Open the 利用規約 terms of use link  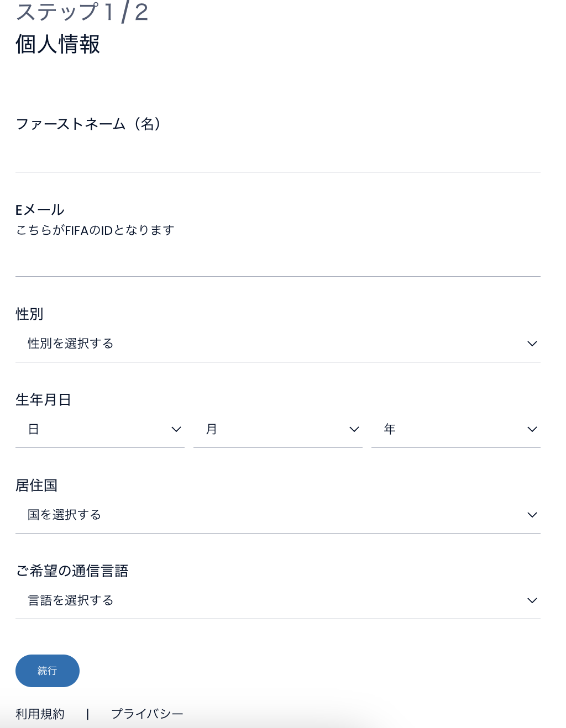40,714
